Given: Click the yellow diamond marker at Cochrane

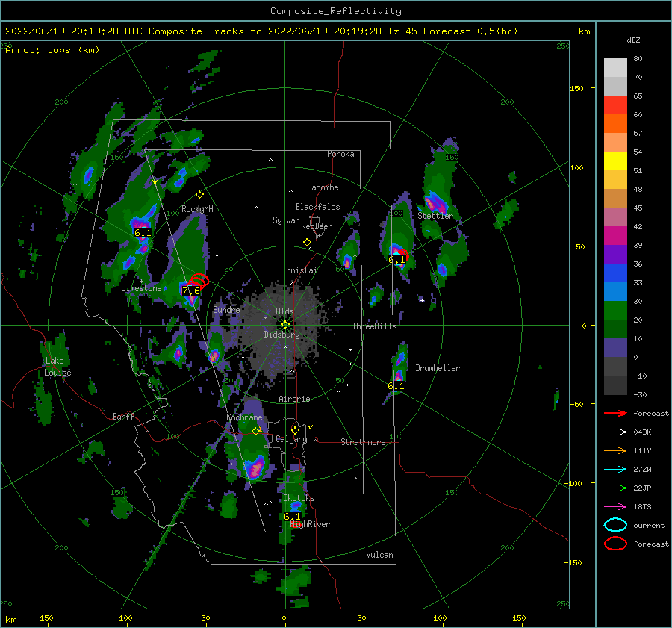Looking at the screenshot, I should 256,431.
